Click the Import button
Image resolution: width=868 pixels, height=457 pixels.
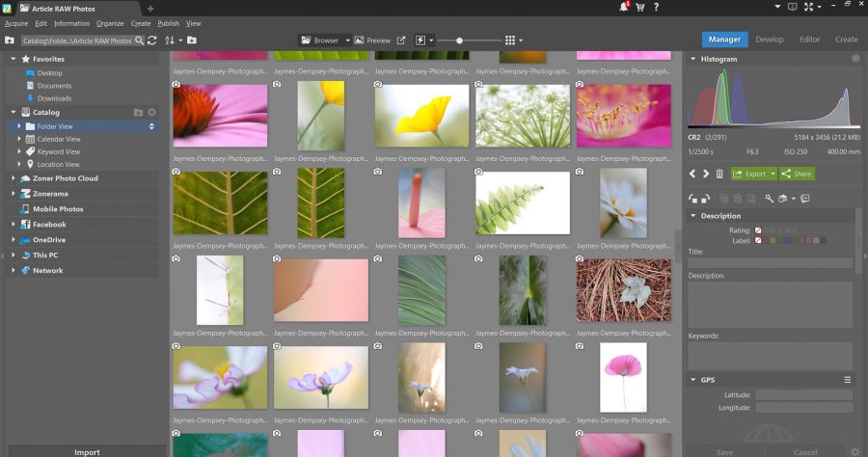click(x=87, y=452)
